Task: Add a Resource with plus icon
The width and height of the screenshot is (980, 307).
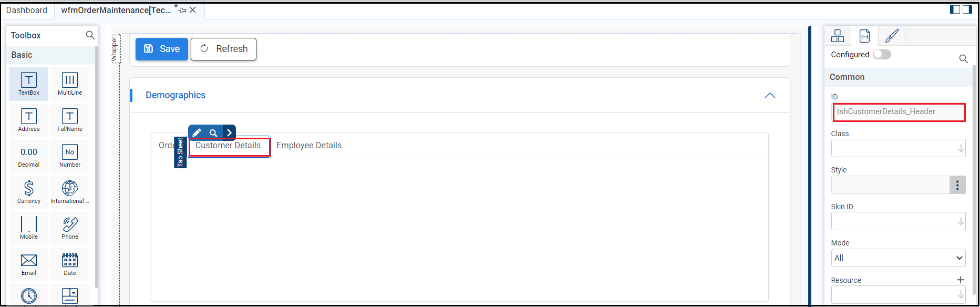Action: 961,280
